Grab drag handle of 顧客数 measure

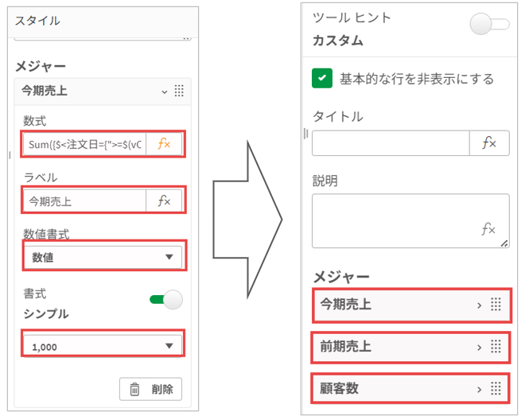(495, 388)
